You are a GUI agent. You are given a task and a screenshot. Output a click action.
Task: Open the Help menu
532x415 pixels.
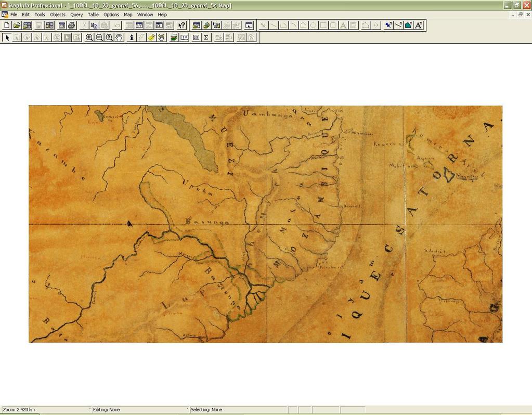[162, 15]
